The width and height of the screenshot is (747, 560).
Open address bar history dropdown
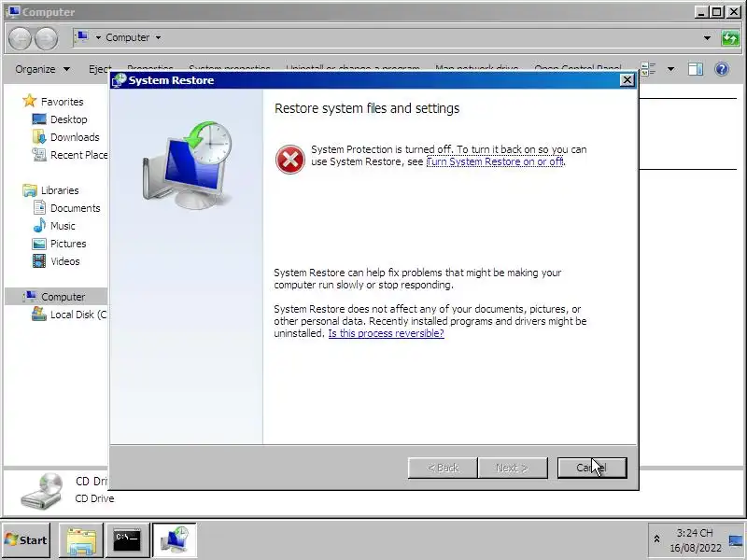[x=707, y=37]
